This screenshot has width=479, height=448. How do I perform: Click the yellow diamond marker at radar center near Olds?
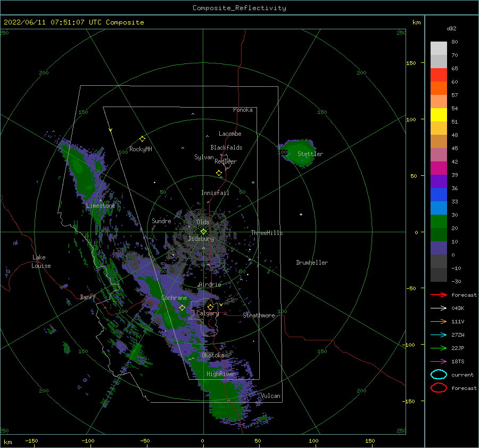point(203,232)
